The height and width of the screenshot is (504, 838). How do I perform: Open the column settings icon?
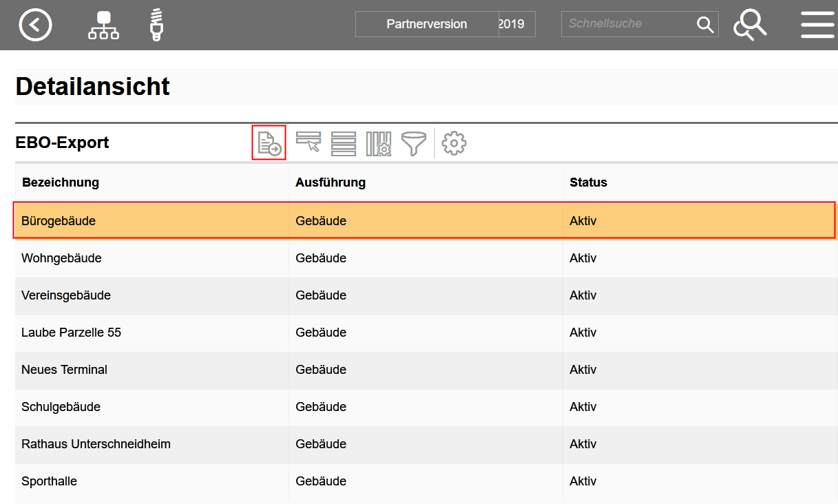[379, 143]
